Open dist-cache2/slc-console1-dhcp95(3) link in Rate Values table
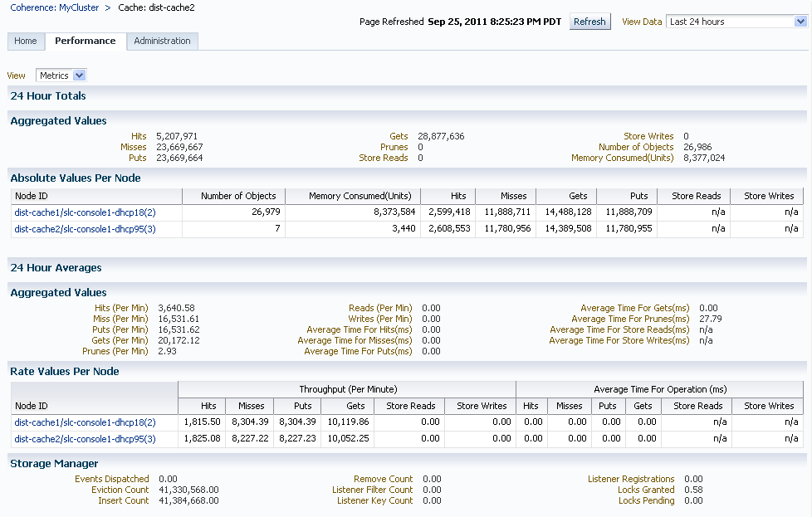812x517 pixels. click(x=85, y=439)
